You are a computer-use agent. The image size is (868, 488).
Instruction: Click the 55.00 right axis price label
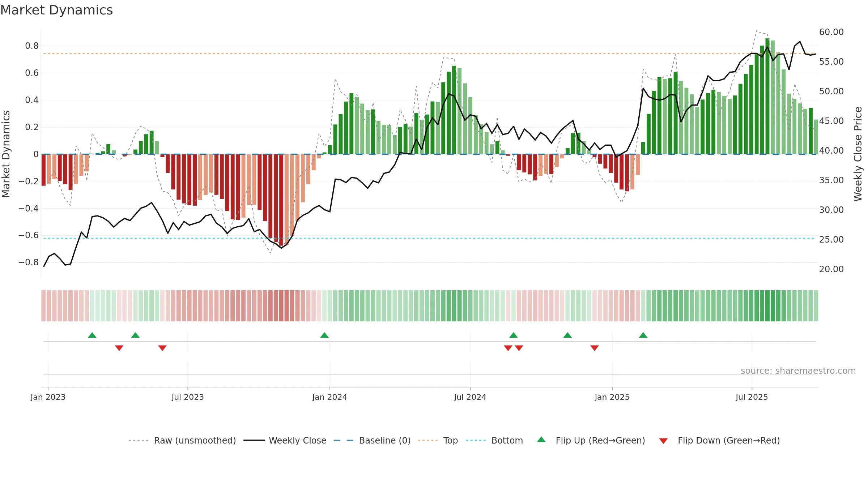point(831,62)
